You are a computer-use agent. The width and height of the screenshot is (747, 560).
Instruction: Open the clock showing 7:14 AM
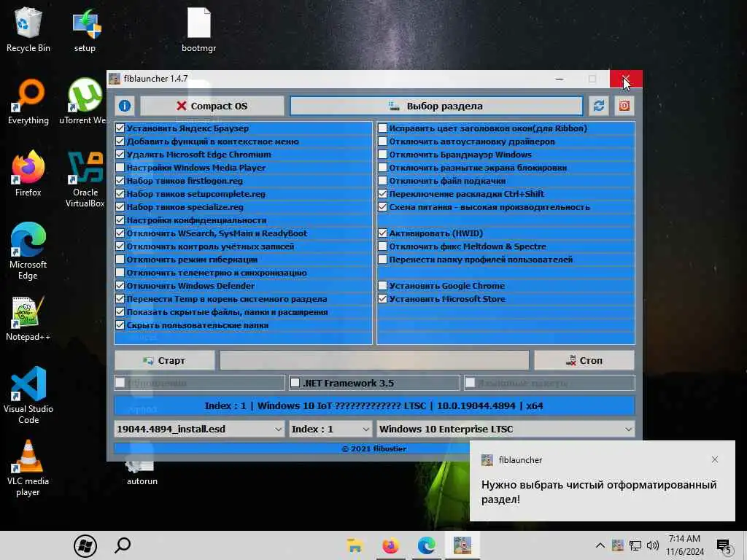point(684,545)
